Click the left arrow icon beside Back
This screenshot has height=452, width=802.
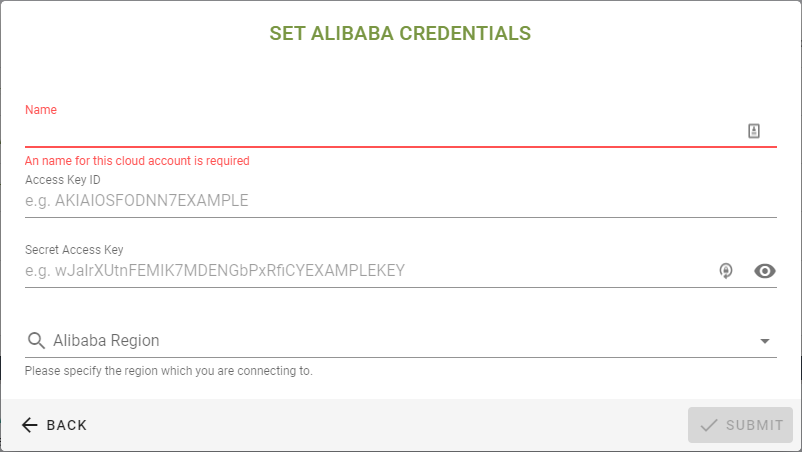[x=30, y=425]
